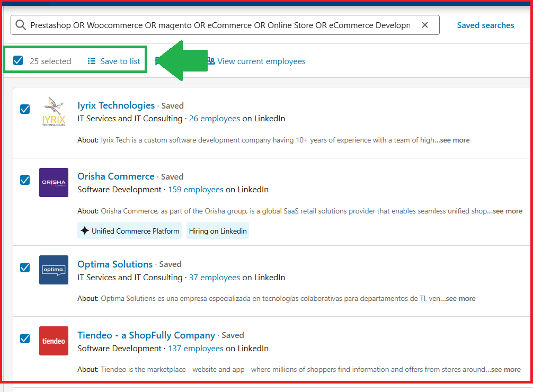Uncheck Iyrix Technologies checkbox
533x392 pixels.
tap(25, 109)
